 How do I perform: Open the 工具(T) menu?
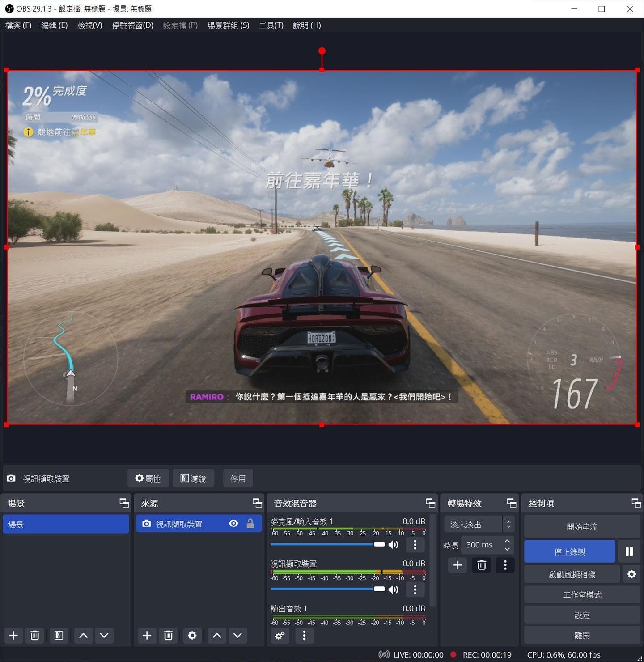(271, 25)
